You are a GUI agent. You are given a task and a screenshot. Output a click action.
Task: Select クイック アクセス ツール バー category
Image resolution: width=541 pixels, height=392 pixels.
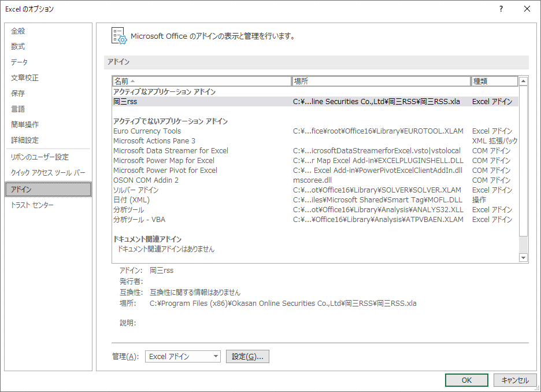click(48, 173)
